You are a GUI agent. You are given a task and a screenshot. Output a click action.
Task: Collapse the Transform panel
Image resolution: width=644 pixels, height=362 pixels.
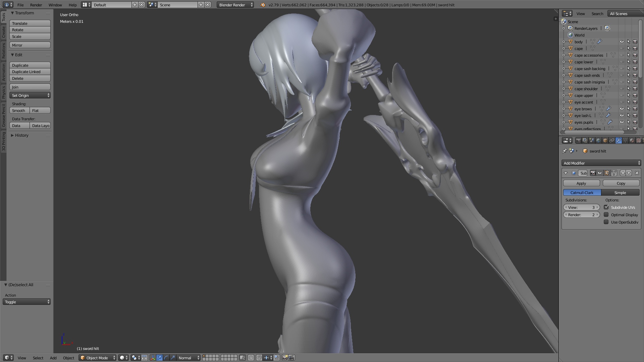click(12, 13)
